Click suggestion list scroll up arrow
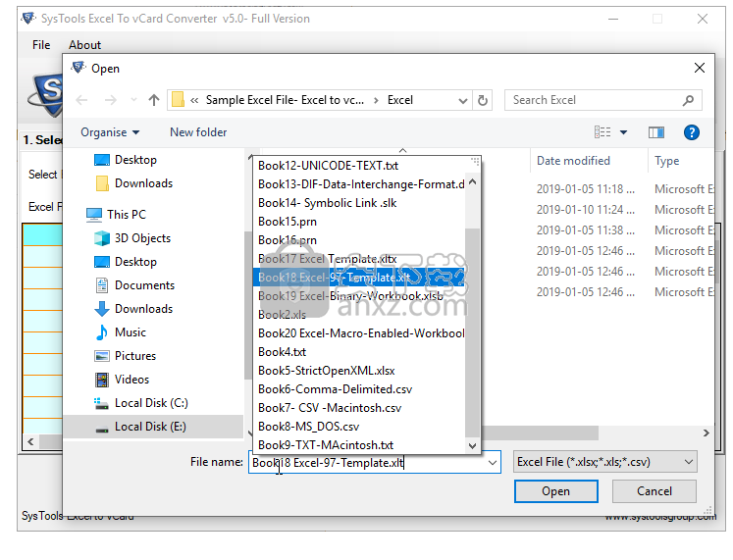 click(473, 182)
